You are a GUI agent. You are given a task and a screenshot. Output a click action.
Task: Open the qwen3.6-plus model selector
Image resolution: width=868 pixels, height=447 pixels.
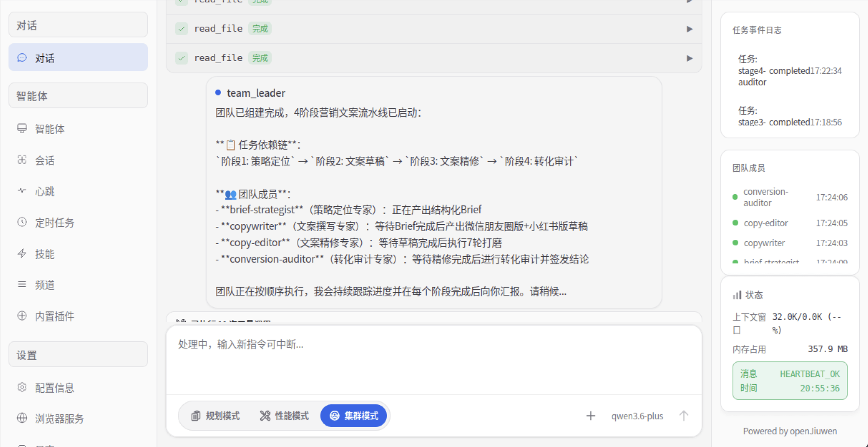pos(637,416)
